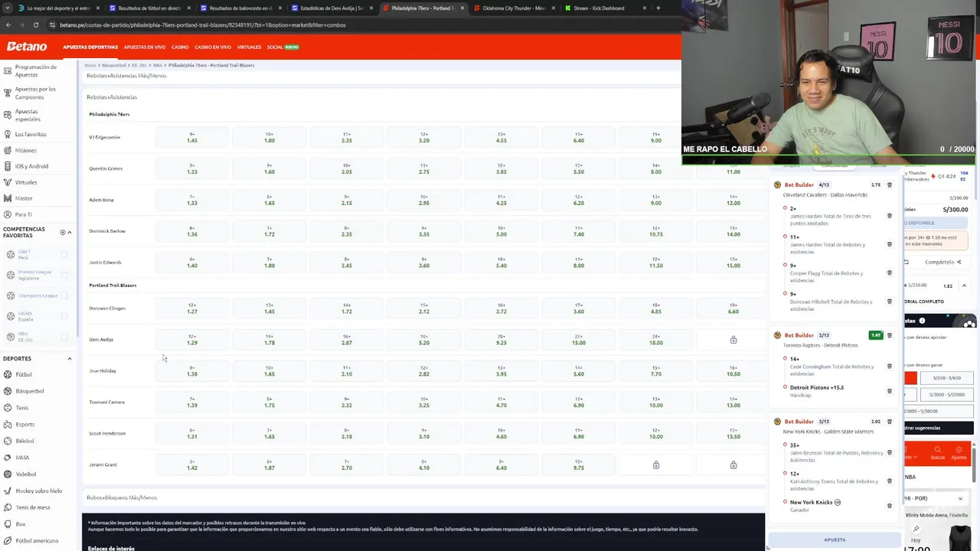Select Donovan Clingan 12+ odds 1.27
Image resolution: width=980 pixels, height=551 pixels.
coord(192,308)
